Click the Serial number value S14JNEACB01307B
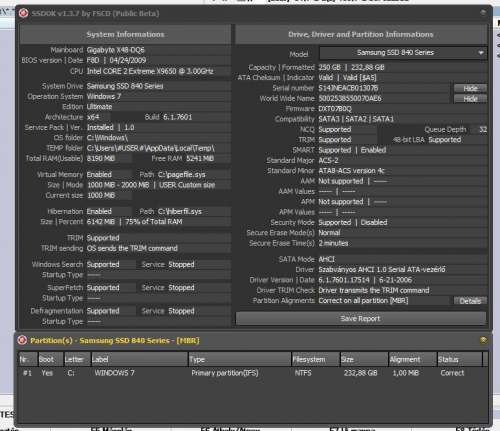Image resolution: width=500 pixels, height=431 pixels. point(348,88)
